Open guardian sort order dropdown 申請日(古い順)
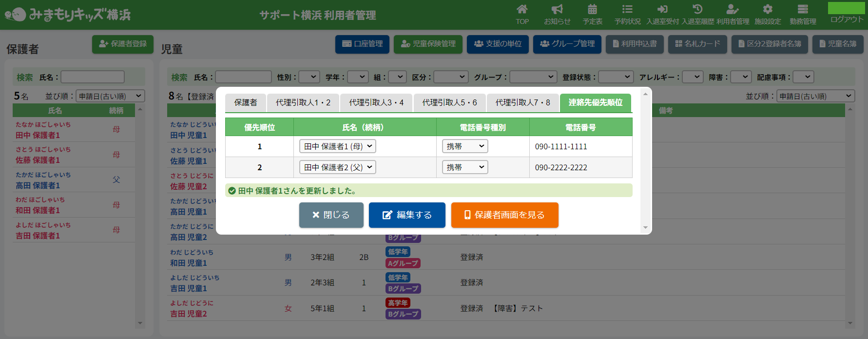 tap(110, 96)
